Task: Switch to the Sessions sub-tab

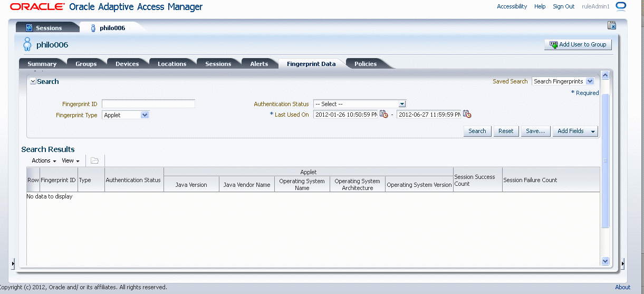Action: (x=218, y=64)
